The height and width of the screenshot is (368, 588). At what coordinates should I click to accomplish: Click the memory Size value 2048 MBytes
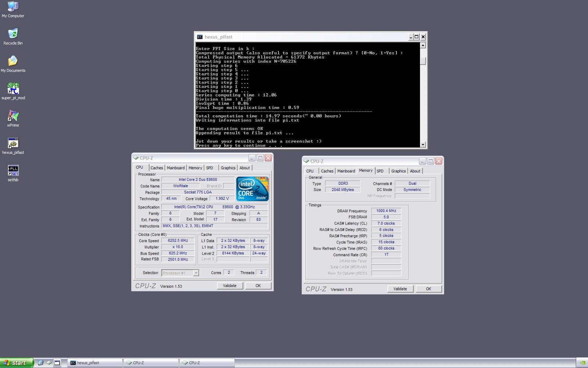[343, 190]
